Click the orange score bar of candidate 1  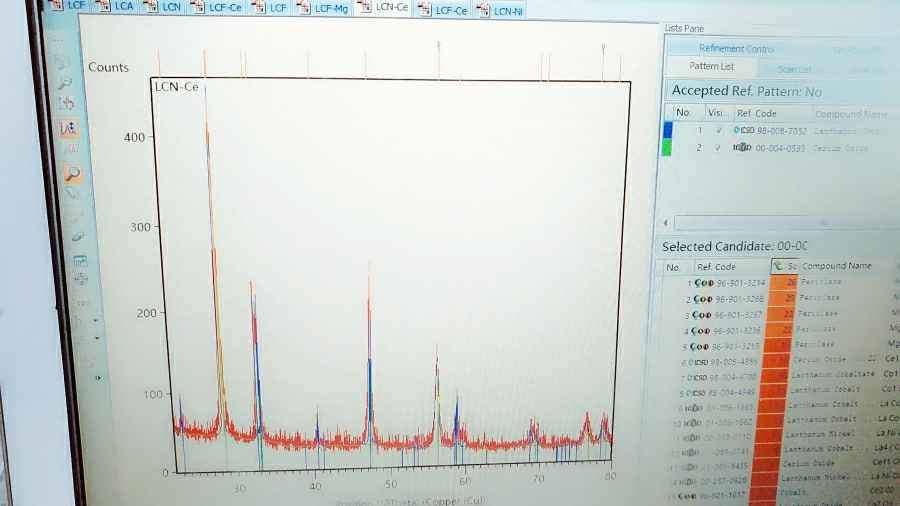pyautogui.click(x=783, y=282)
